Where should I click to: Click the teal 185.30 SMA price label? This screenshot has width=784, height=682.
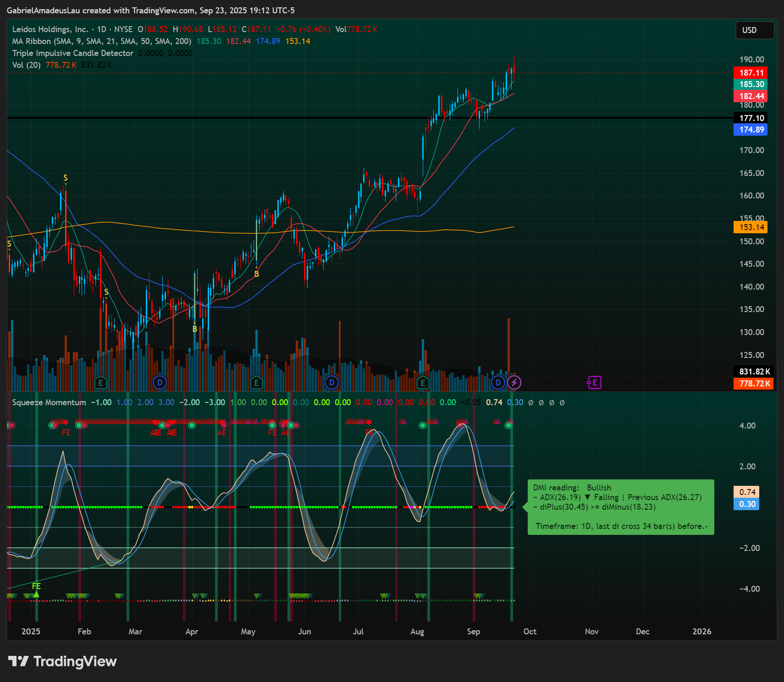point(751,84)
